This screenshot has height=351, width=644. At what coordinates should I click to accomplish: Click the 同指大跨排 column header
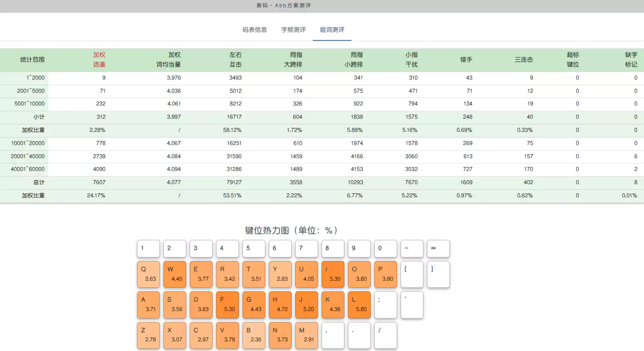pyautogui.click(x=293, y=60)
